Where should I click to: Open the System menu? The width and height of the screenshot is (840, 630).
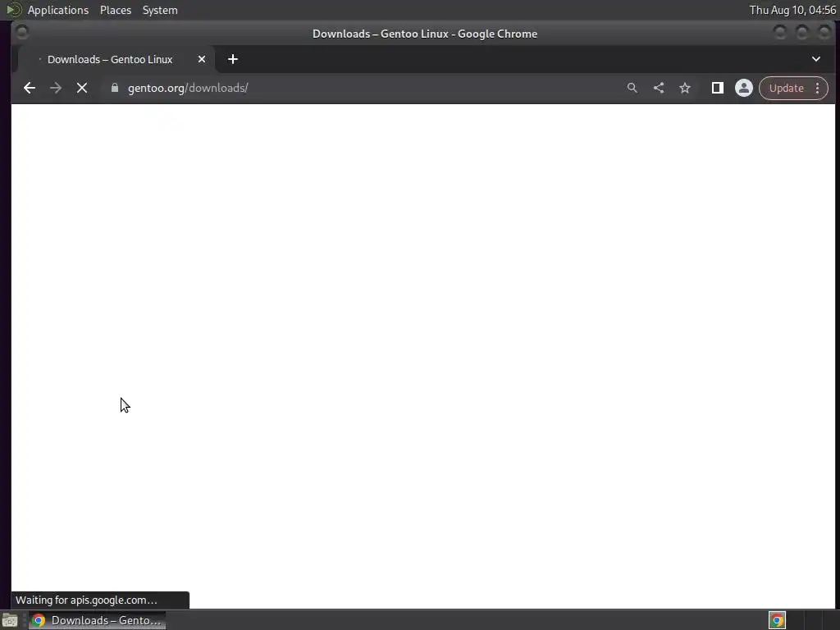pyautogui.click(x=160, y=10)
